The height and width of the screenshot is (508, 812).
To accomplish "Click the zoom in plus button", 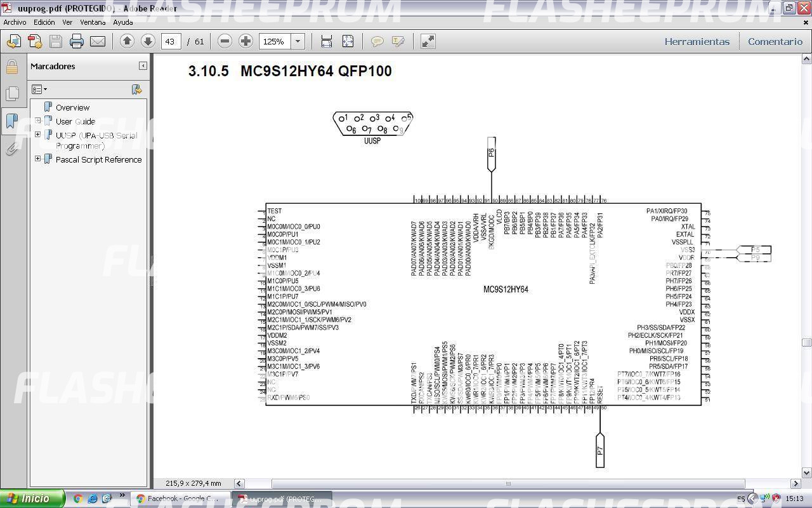I will point(246,41).
